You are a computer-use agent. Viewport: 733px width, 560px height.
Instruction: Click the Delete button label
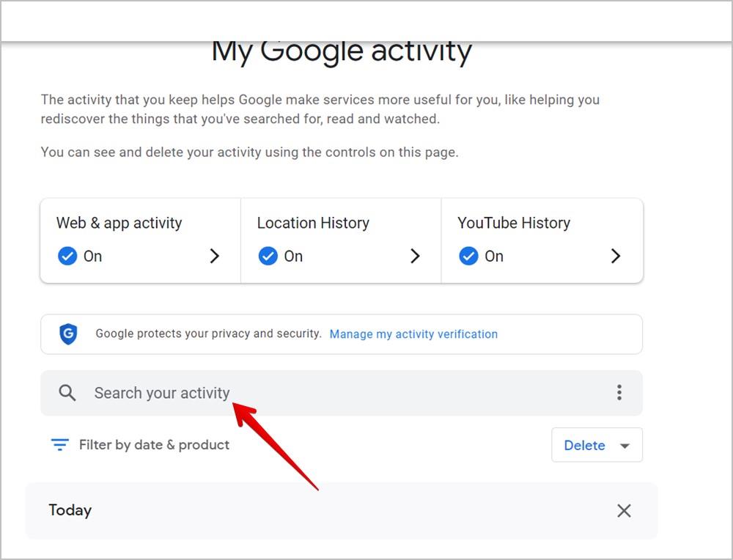tap(584, 445)
